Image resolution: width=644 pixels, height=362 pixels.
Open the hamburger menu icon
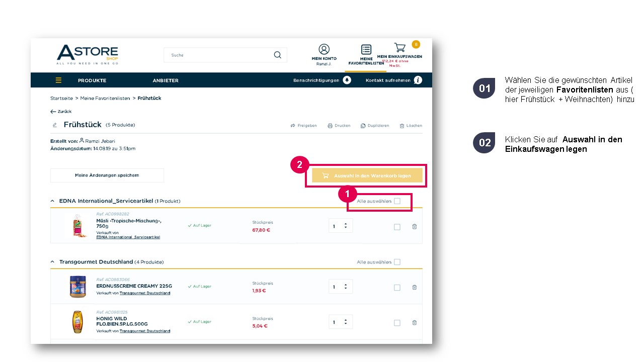click(58, 80)
